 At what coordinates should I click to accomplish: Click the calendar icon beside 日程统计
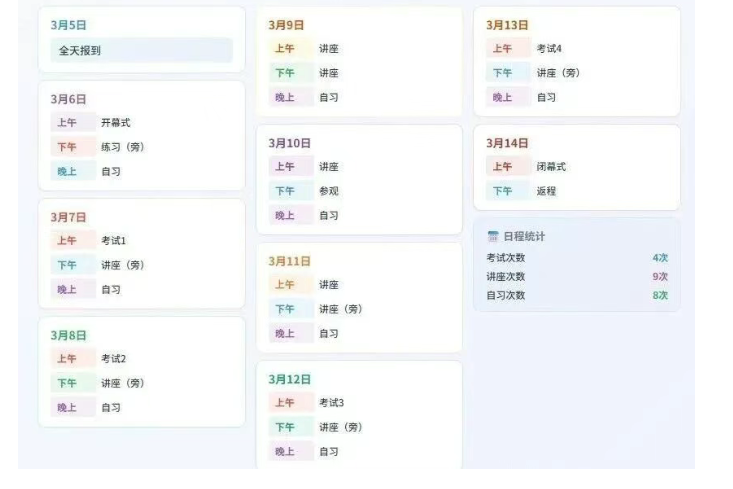point(492,237)
